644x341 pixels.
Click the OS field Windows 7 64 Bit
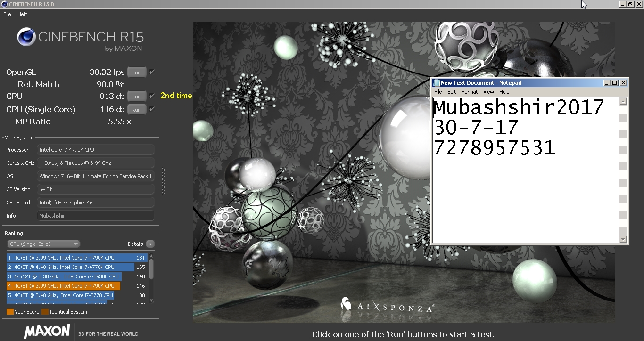click(96, 176)
